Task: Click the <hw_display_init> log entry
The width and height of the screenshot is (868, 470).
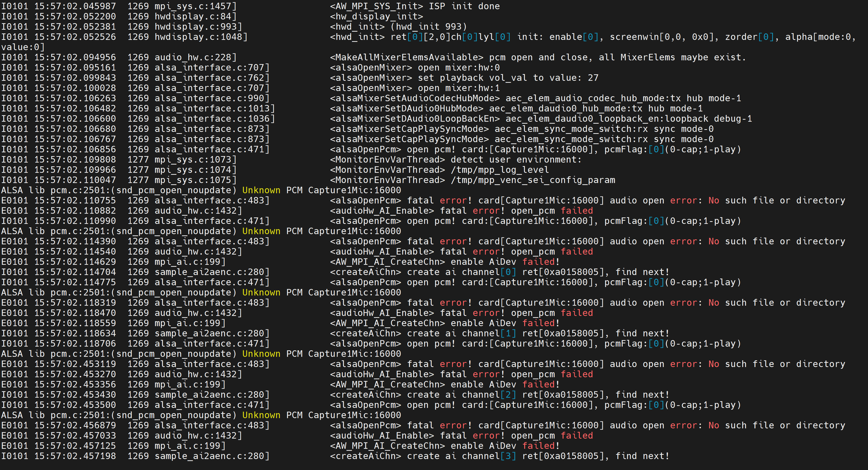Action: tap(376, 16)
